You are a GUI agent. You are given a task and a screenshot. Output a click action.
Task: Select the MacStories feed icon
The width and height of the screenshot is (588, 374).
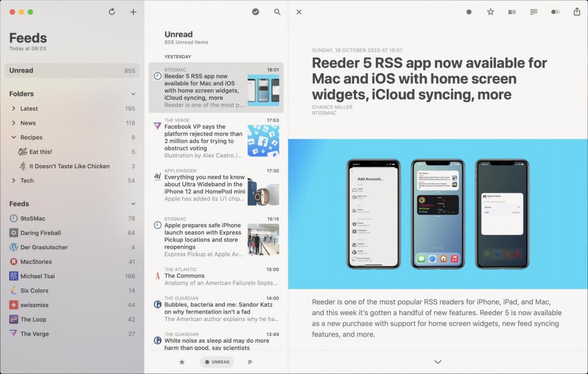[x=13, y=262]
